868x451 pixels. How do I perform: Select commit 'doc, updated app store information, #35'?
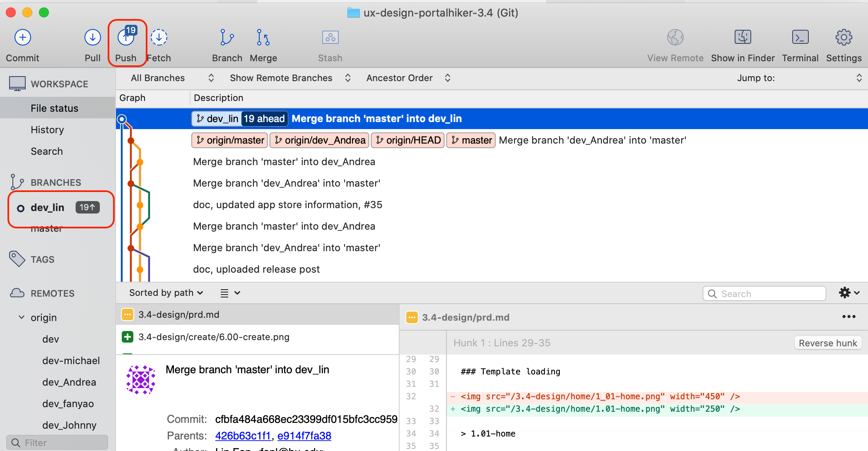click(287, 205)
